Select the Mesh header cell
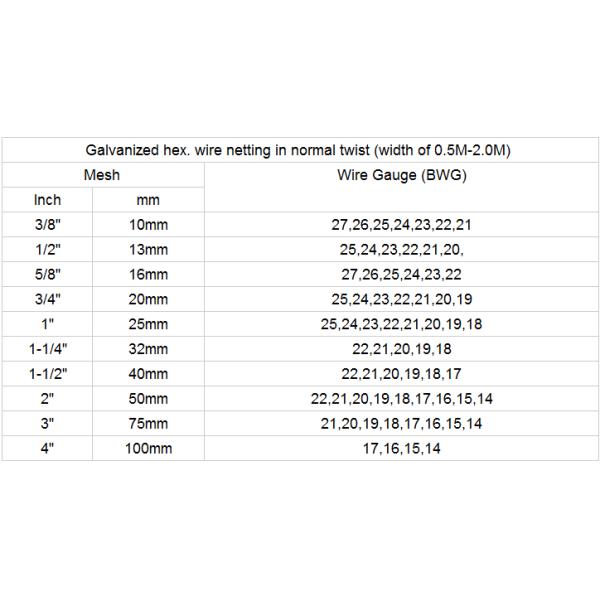 [x=102, y=175]
